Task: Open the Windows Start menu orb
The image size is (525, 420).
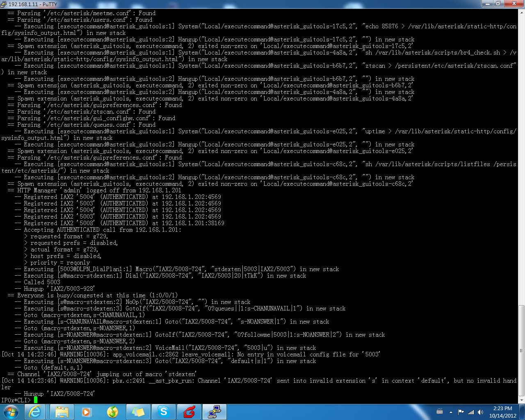Action: tap(11, 412)
